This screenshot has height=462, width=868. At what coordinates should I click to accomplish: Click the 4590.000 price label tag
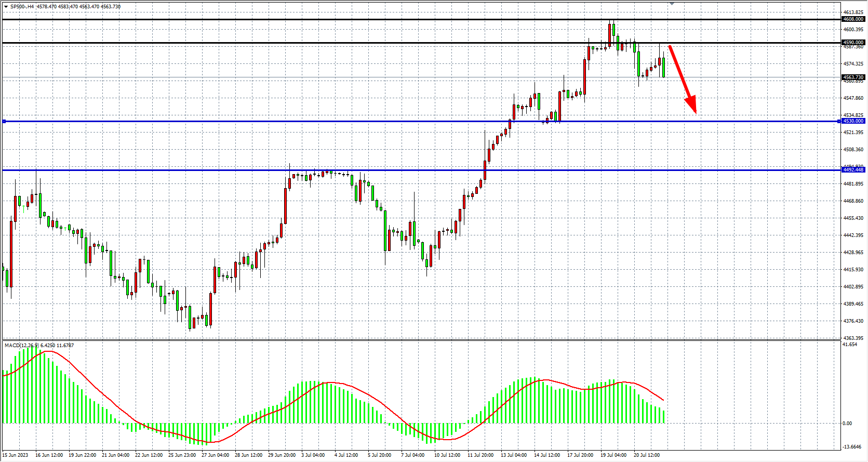tap(853, 43)
